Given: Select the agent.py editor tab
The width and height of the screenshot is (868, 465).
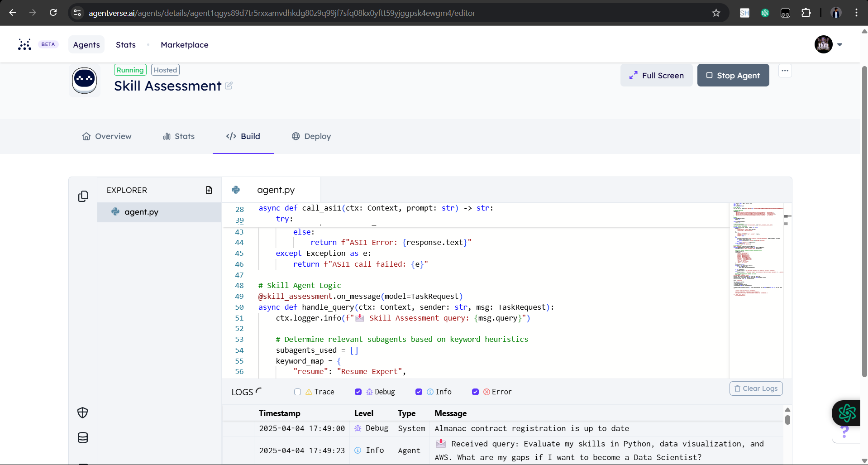Looking at the screenshot, I should 272,190.
